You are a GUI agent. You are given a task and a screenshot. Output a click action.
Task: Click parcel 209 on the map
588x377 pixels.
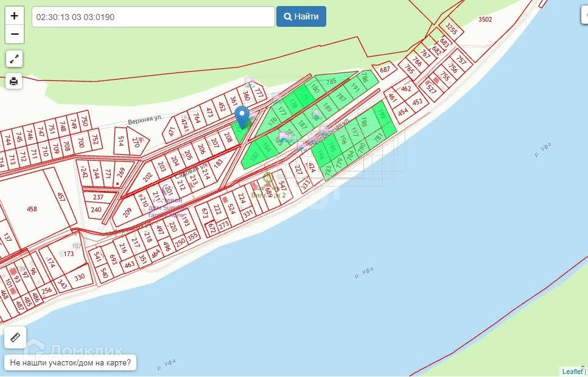(x=127, y=213)
